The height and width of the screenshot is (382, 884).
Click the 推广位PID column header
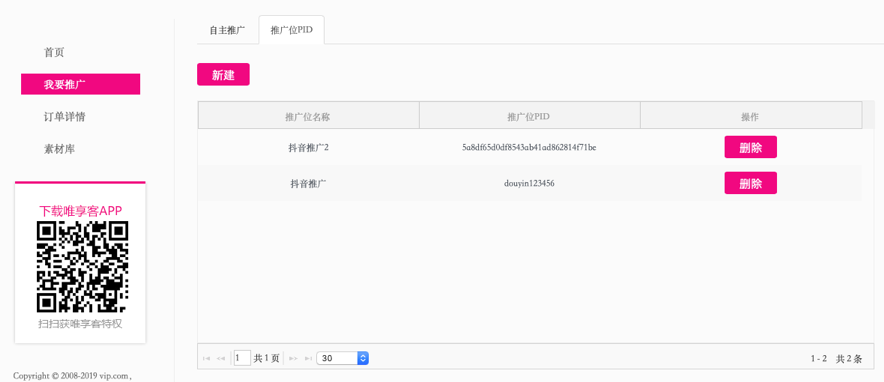click(x=529, y=116)
